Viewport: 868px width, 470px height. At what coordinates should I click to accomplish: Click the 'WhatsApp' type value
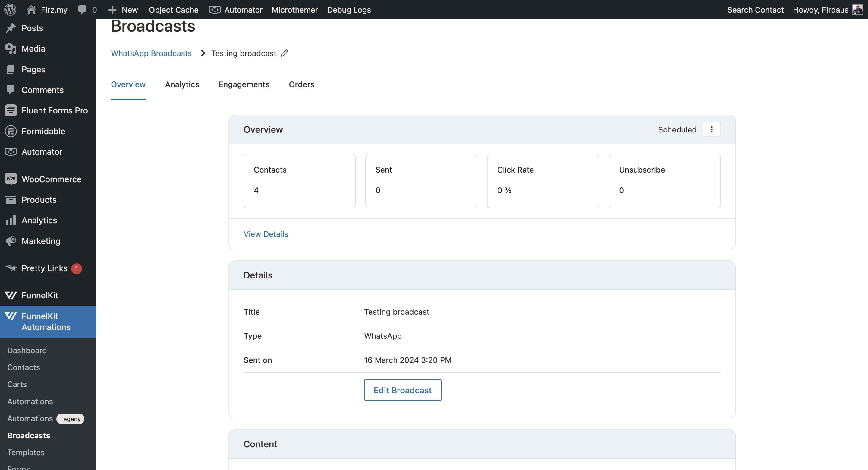[x=383, y=336]
